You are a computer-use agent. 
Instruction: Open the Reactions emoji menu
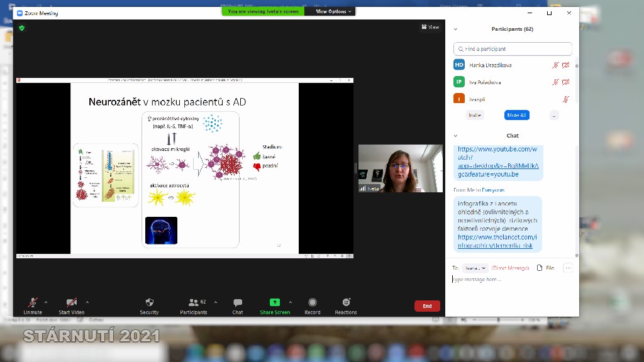click(346, 303)
